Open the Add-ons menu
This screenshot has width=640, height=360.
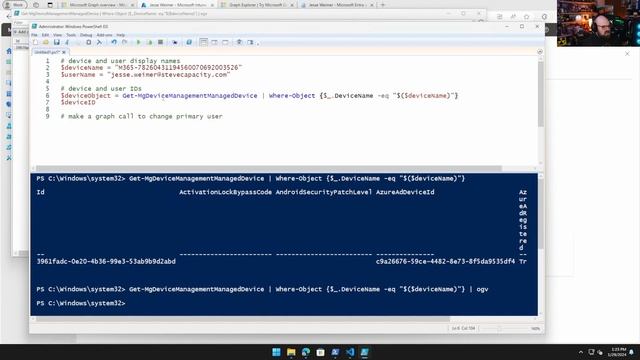click(x=104, y=35)
